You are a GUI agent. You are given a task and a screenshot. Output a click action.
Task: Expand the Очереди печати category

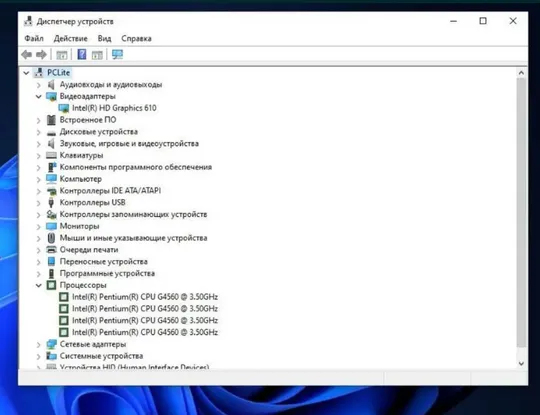click(39, 250)
